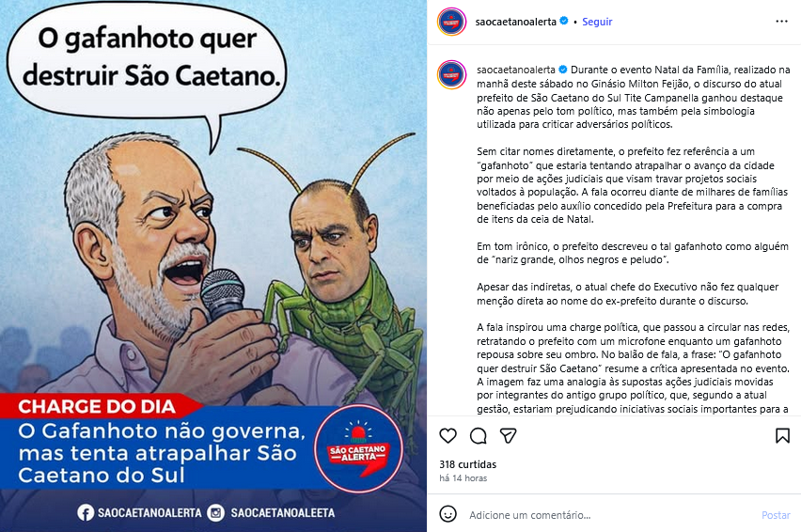
Task: Click the verified badge in the header
Action: (564, 22)
